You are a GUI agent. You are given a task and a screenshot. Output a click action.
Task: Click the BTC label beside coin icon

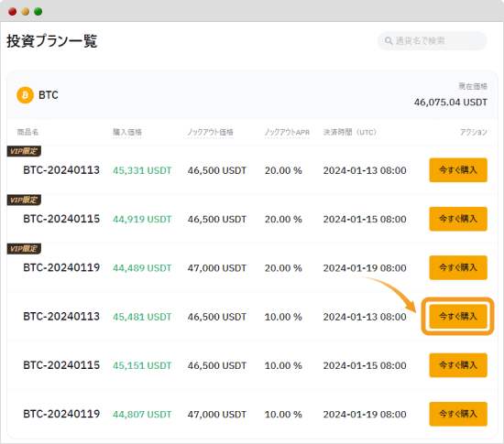[49, 95]
